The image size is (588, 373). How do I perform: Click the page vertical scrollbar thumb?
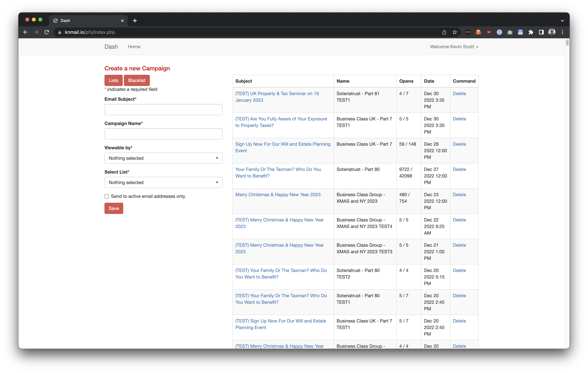pos(567,42)
